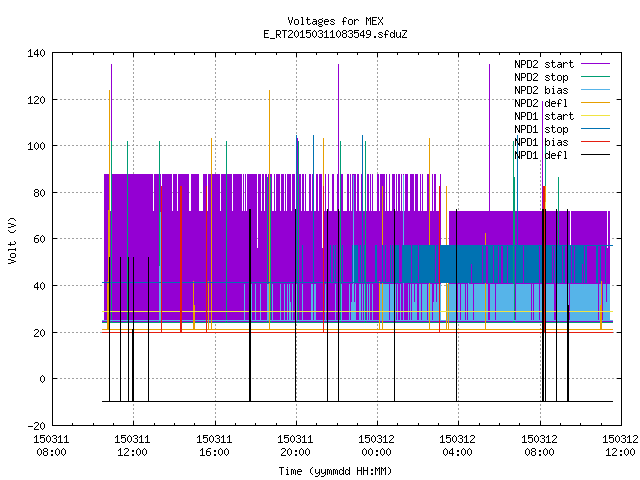This screenshot has width=640, height=480.
Task: Click the NPD1 bias red legend line
Action: point(595,142)
